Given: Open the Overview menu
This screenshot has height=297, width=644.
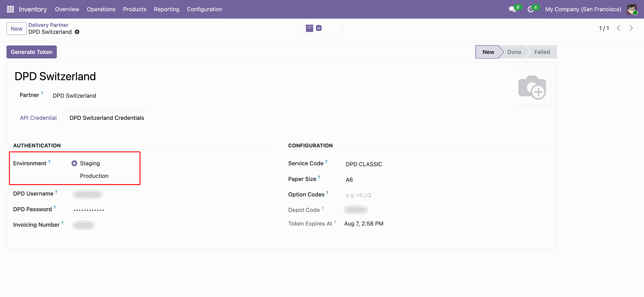Looking at the screenshot, I should point(67,9).
